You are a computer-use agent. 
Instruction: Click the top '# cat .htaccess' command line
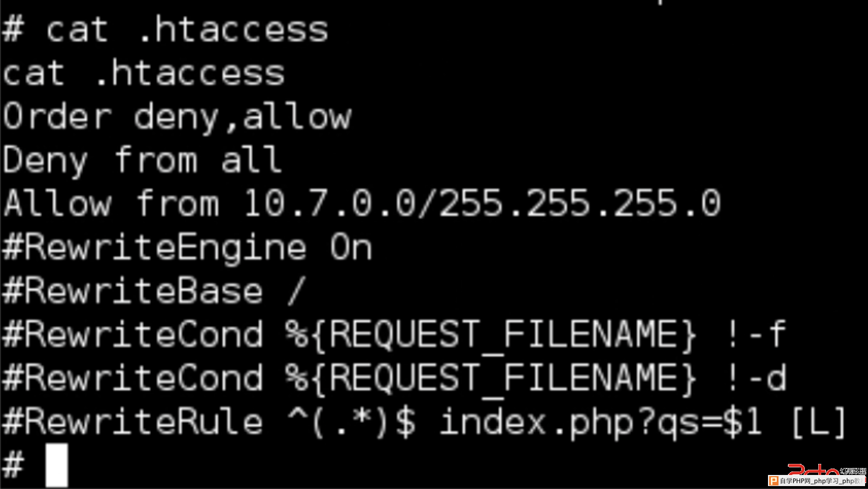[166, 29]
